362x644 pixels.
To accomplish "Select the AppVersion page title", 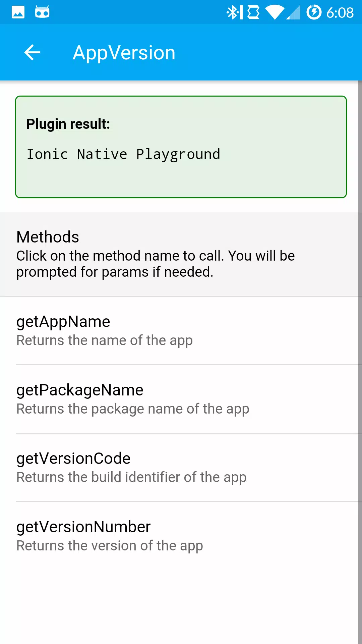I will pos(124,53).
